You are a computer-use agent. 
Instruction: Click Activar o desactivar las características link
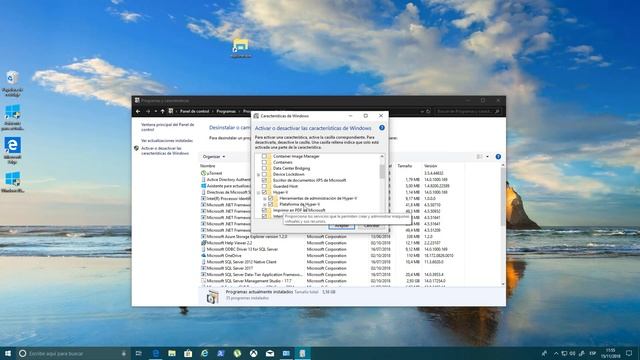[x=165, y=151]
